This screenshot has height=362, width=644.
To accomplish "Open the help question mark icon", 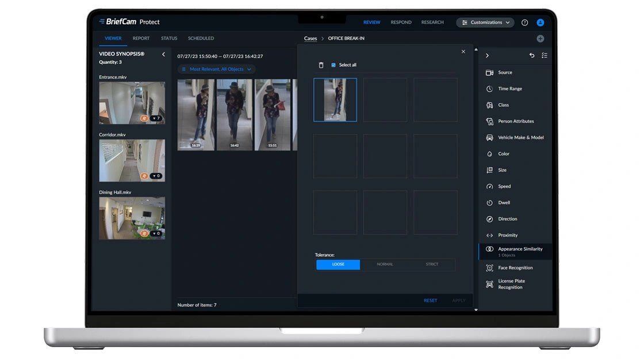I will click(524, 22).
